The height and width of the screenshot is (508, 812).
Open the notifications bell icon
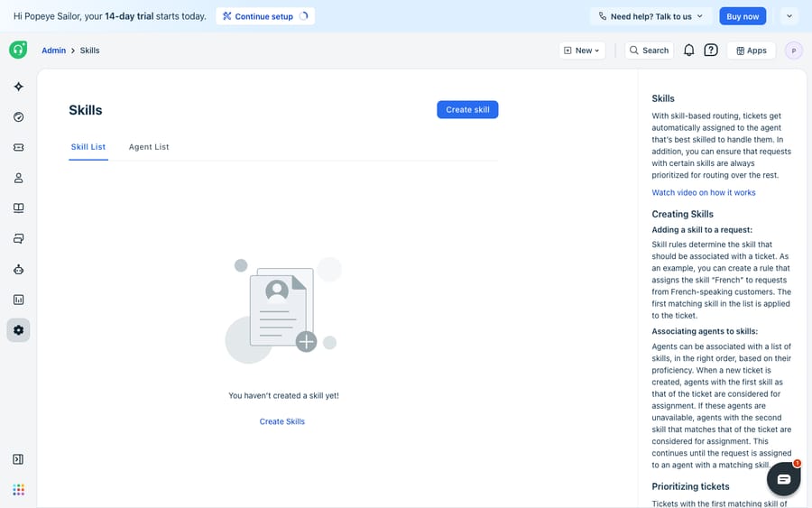coord(688,51)
